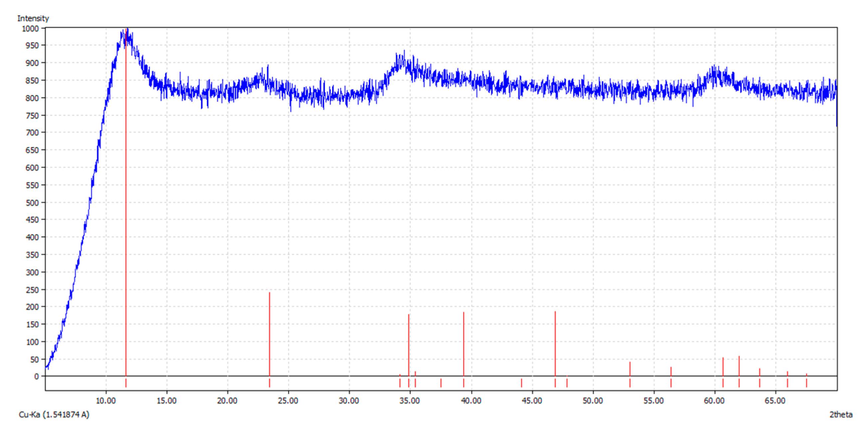The height and width of the screenshot is (432, 868).
Task: Click the red reference peak near 23.5 degrees
Action: 269,333
